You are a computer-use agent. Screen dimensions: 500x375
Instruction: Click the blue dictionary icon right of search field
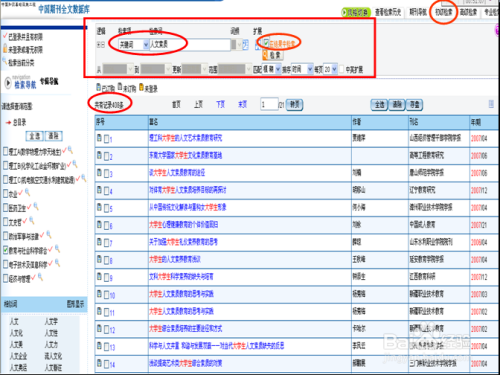pos(245,45)
